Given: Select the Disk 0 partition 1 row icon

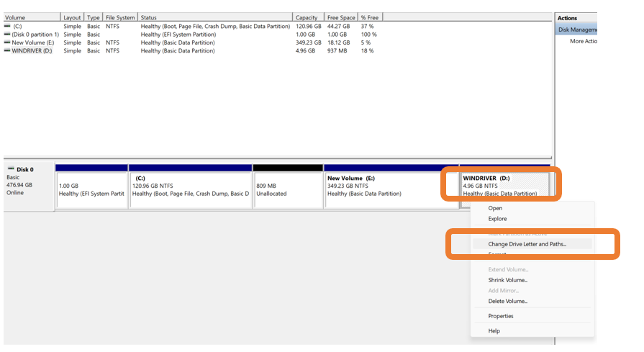Looking at the screenshot, I should (x=7, y=35).
